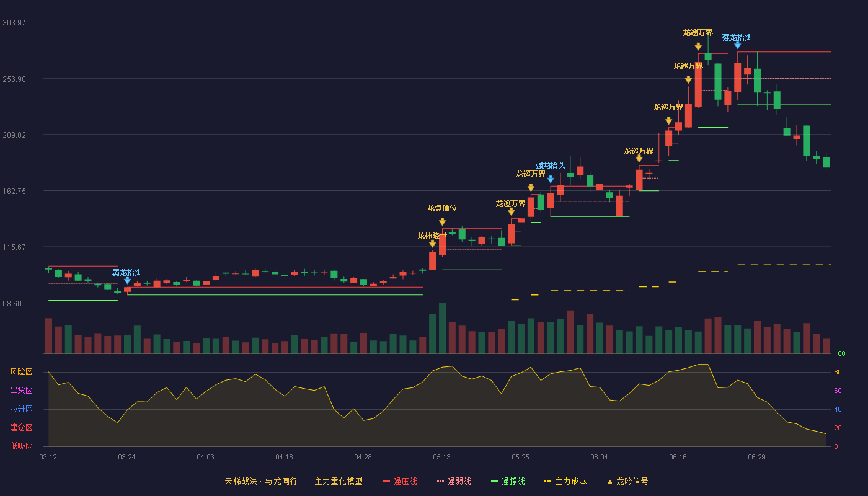Image resolution: width=868 pixels, height=496 pixels.
Task: Click the 强龙抬头 blue arrow near 06-29
Action: coord(737,45)
